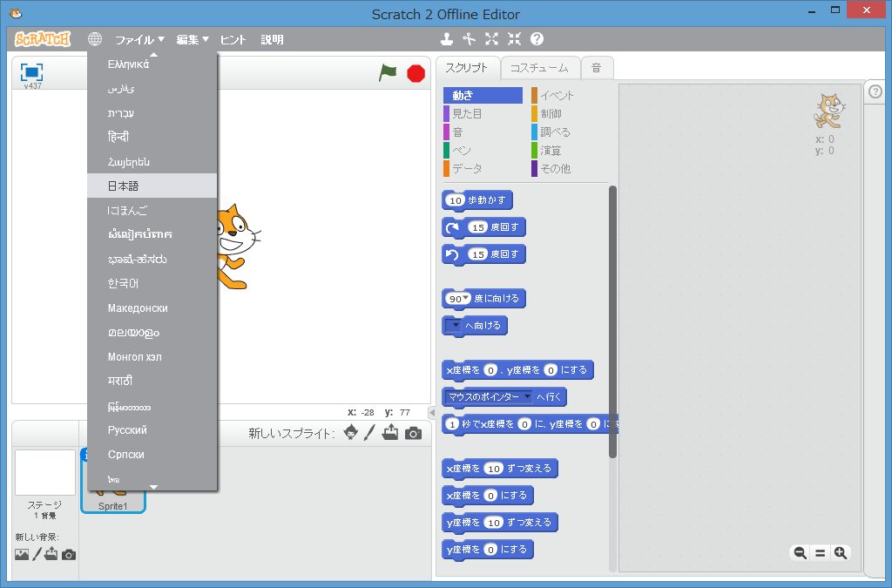Viewport: 892px width, 588px height.
Task: Select the Shrink sprite tool
Action: [x=514, y=38]
